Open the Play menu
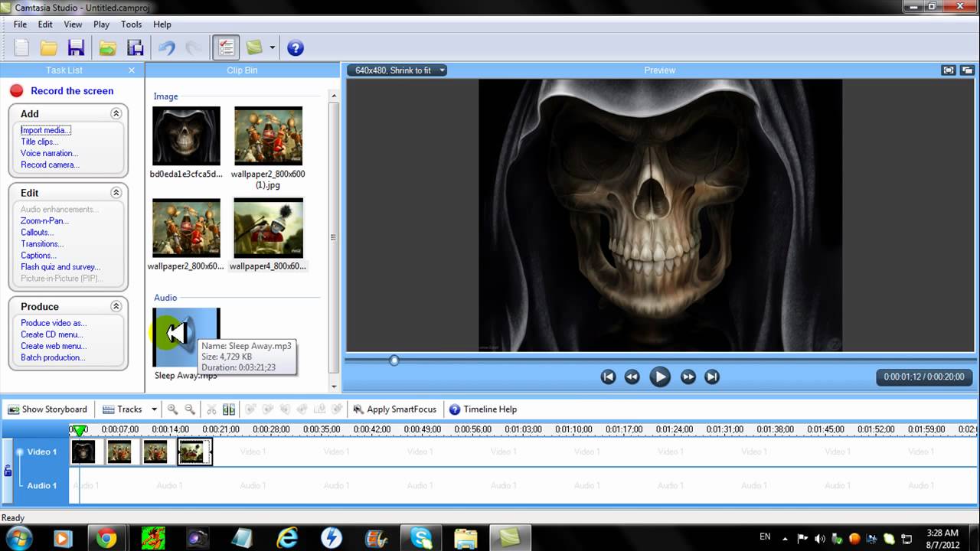 101,24
